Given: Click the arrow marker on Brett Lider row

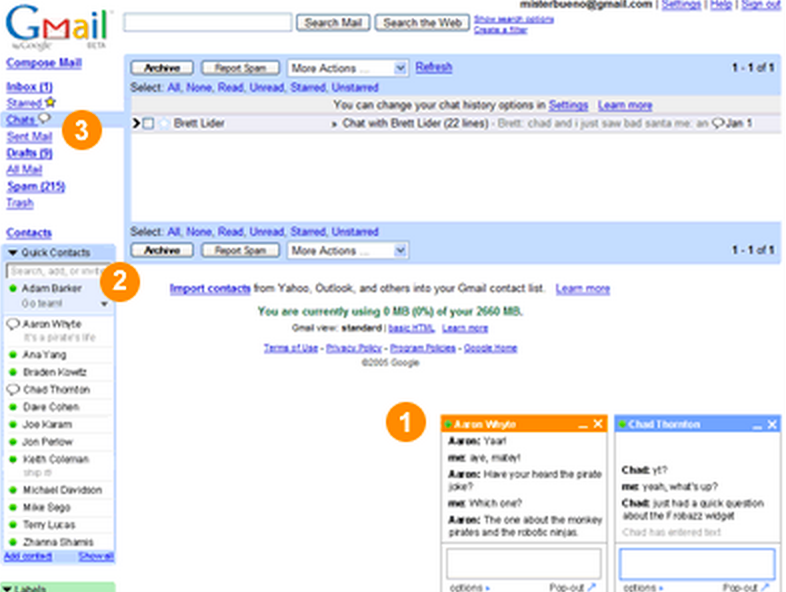Looking at the screenshot, I should click(x=135, y=123).
